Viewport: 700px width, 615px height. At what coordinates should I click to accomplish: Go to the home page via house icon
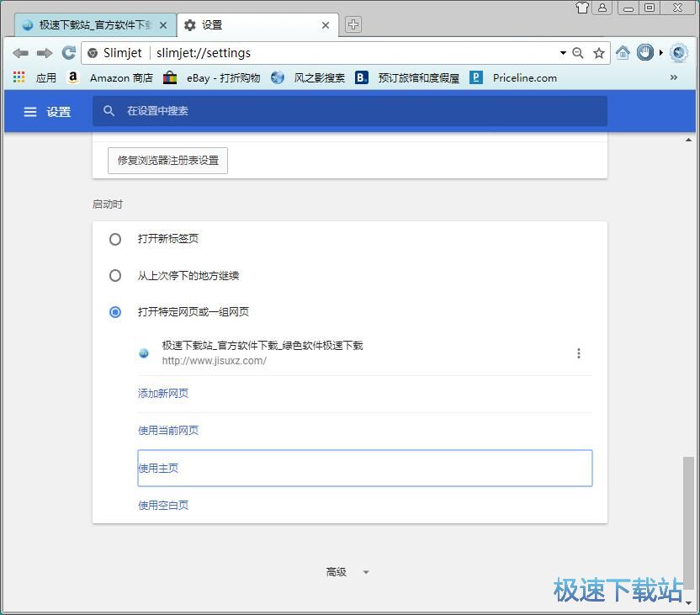(623, 53)
